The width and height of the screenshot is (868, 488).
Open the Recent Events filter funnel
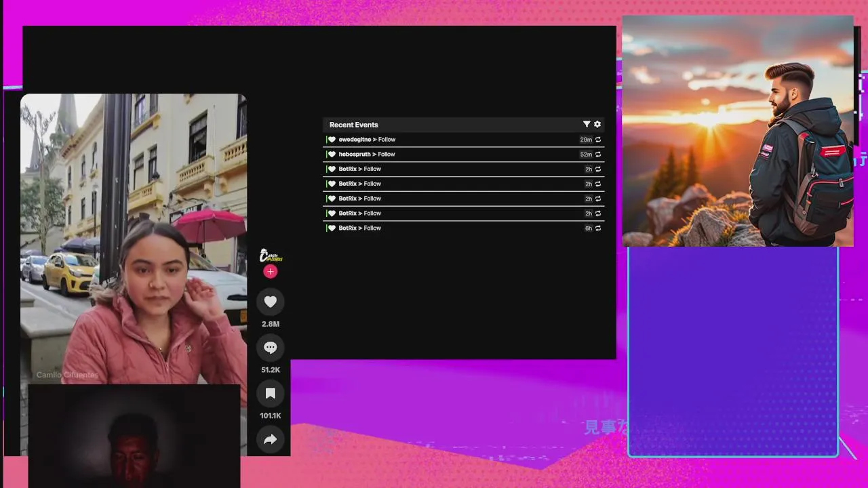pyautogui.click(x=587, y=124)
